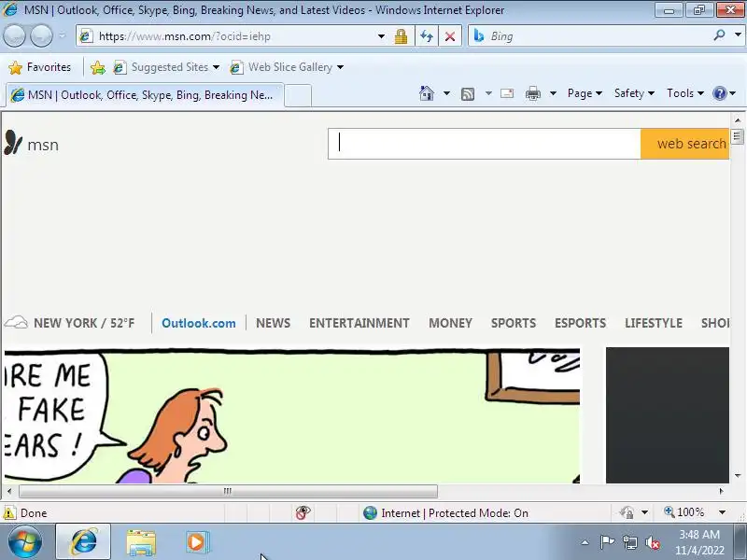747x560 pixels.
Task: Click the status bar security shield icon
Action: [627, 512]
